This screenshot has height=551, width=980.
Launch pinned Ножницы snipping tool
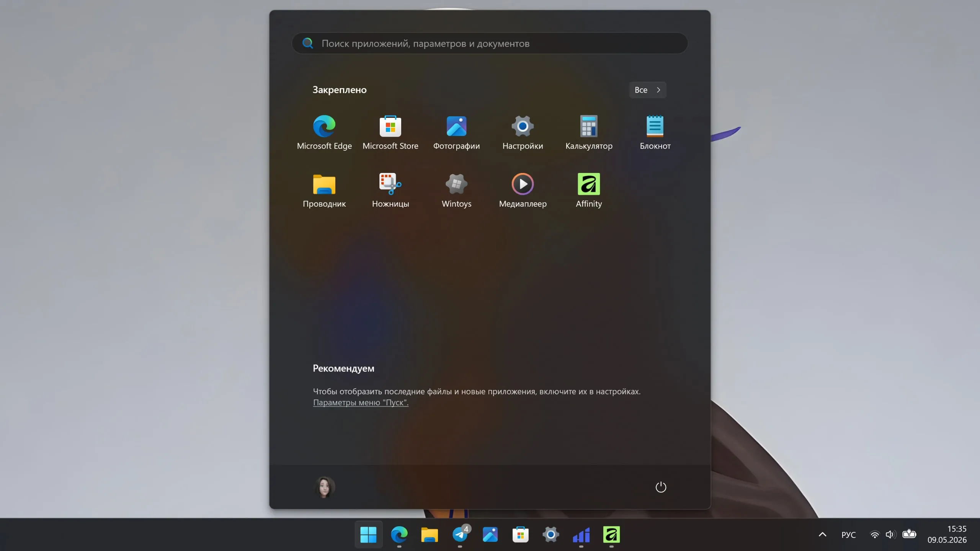390,190
